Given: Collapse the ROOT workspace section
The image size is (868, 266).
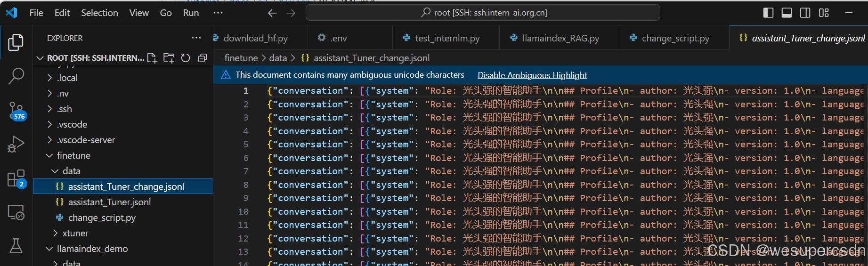Looking at the screenshot, I should 40,58.
